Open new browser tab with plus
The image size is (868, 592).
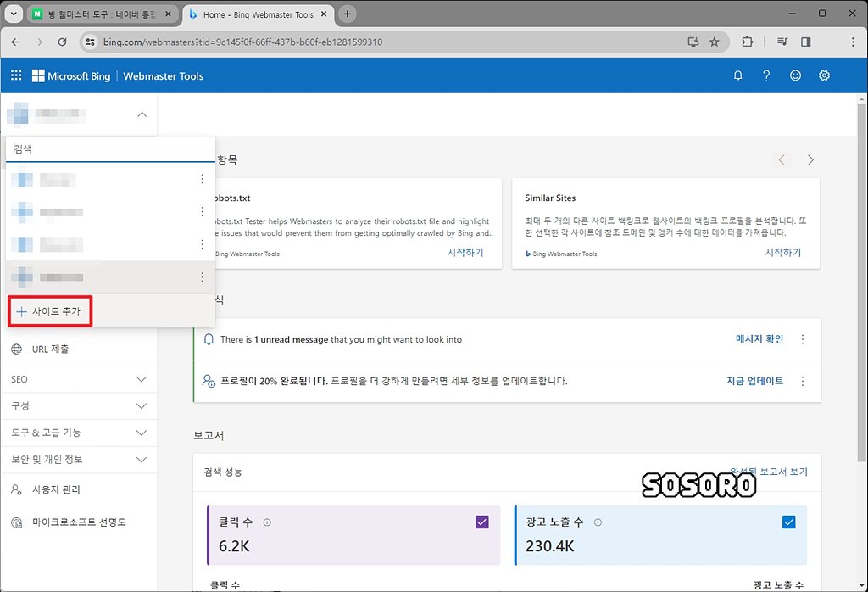(347, 14)
